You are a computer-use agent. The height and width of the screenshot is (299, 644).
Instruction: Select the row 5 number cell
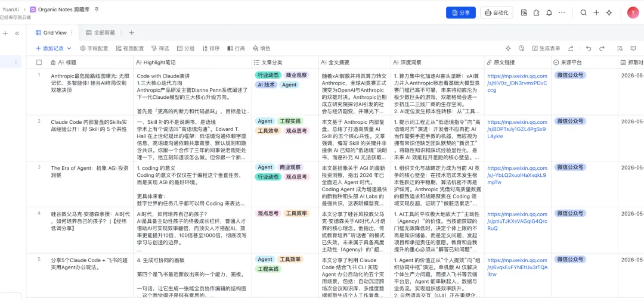(x=39, y=259)
